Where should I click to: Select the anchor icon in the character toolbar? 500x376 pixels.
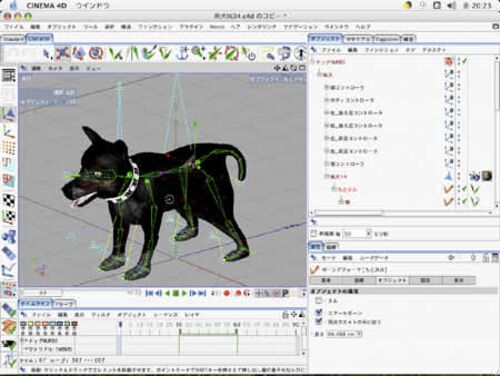[x=182, y=53]
